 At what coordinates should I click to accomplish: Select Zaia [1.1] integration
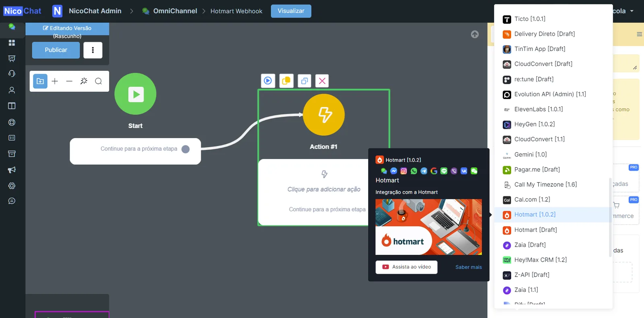point(553,290)
